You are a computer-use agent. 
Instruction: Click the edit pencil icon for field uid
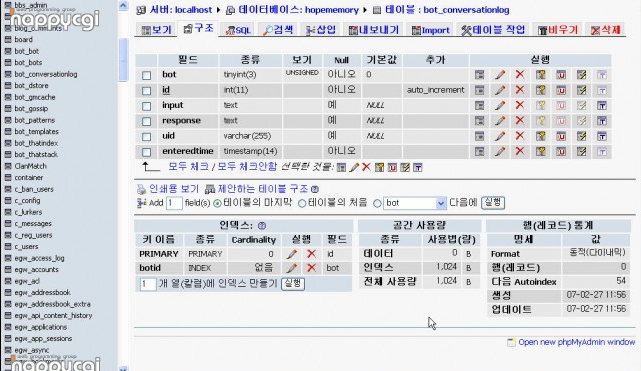pyautogui.click(x=500, y=136)
